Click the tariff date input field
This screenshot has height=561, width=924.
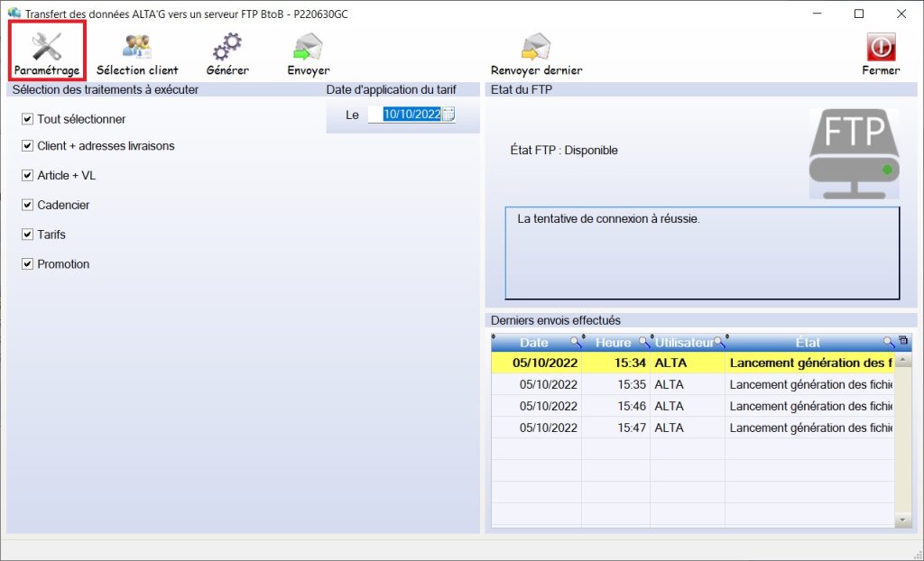411,115
